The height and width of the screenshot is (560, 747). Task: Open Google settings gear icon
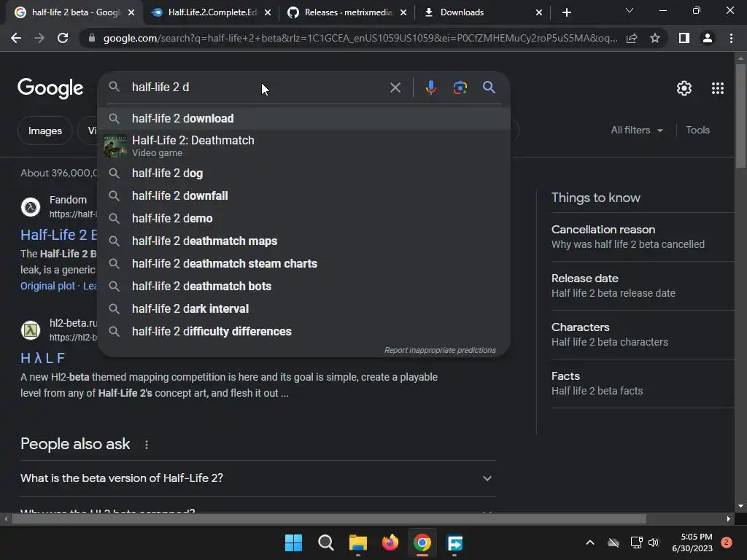pos(684,88)
